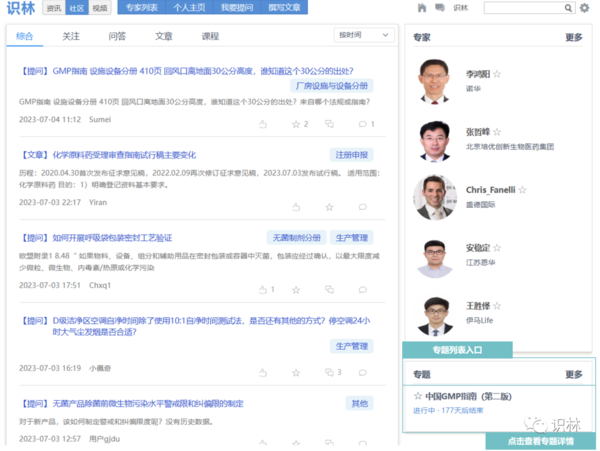Open the 中国GMP指南 (第二版) topic title
Screen dimensions: 600x451
point(468,396)
